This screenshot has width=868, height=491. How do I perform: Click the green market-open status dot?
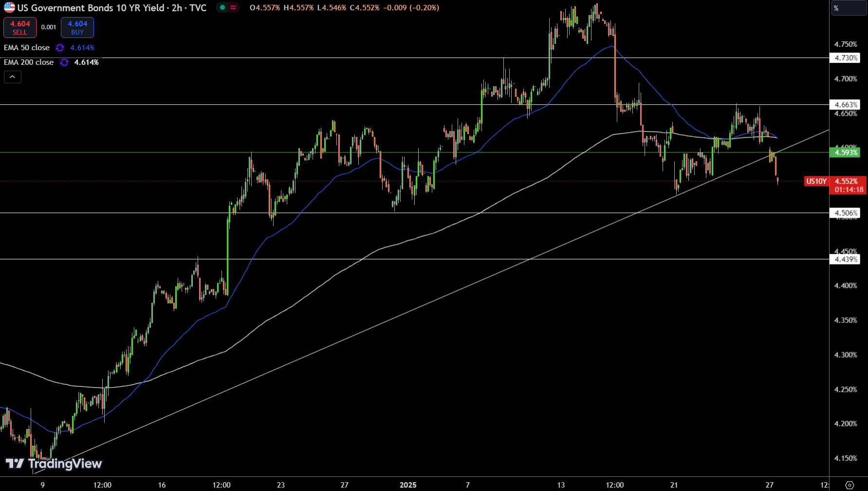[x=222, y=7]
